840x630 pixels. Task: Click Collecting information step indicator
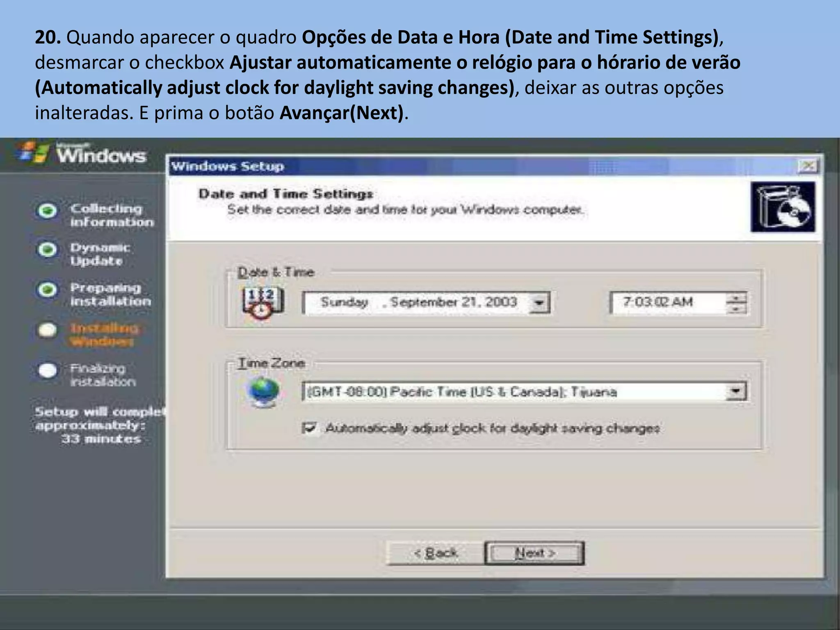[48, 211]
